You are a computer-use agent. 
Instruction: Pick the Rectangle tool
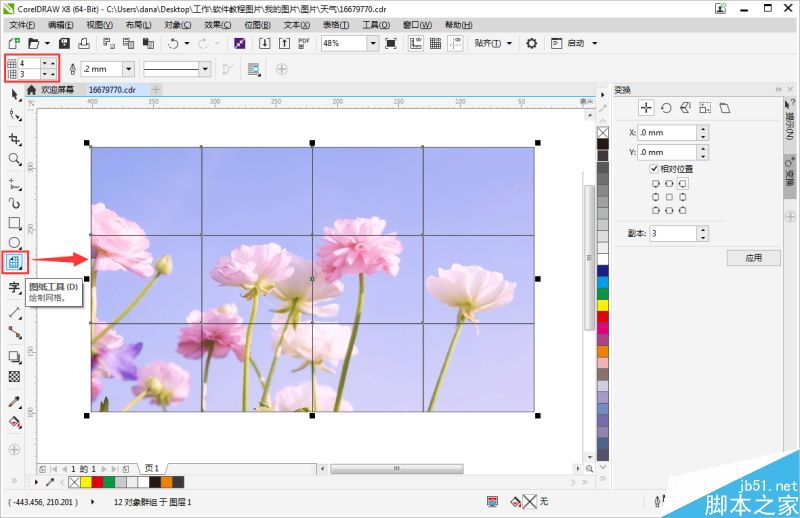pyautogui.click(x=15, y=223)
